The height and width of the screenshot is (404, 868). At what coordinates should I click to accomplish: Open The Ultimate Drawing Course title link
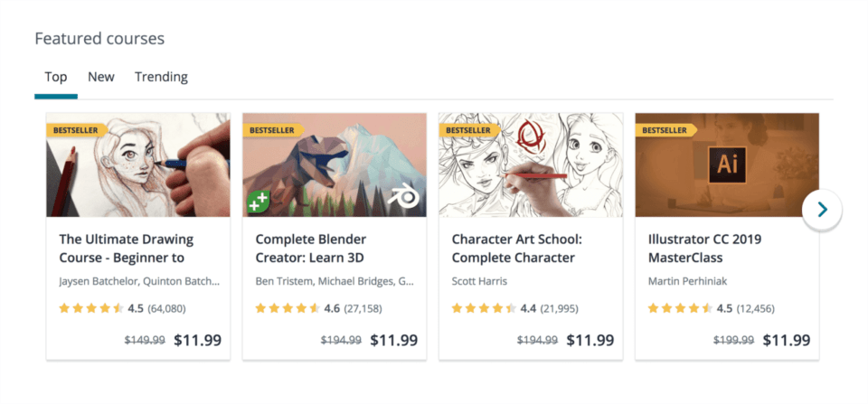(x=127, y=249)
